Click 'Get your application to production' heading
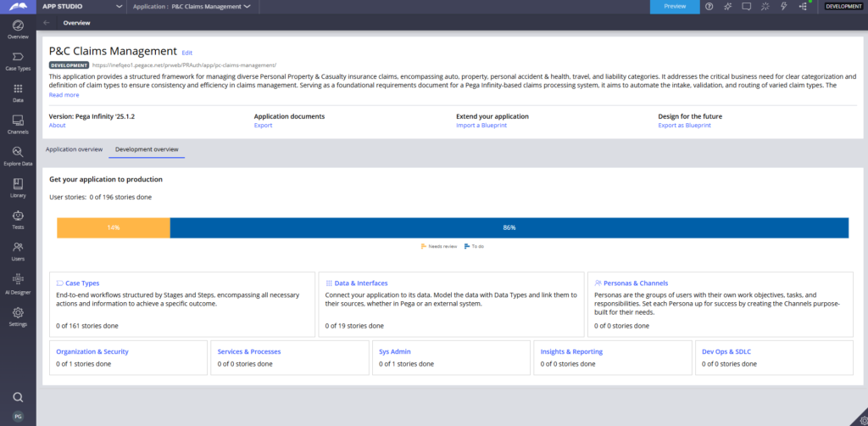The height and width of the screenshot is (426, 868). (x=106, y=180)
